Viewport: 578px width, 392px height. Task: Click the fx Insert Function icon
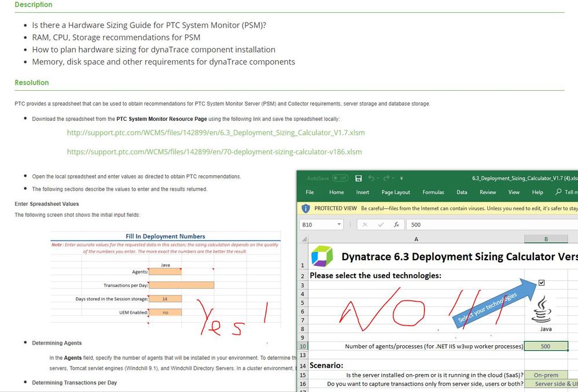pos(397,224)
